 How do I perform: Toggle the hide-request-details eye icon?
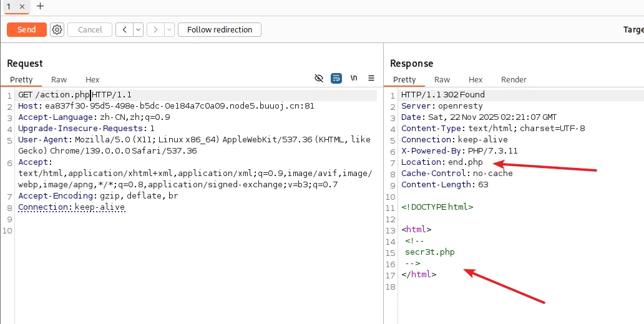tap(319, 78)
